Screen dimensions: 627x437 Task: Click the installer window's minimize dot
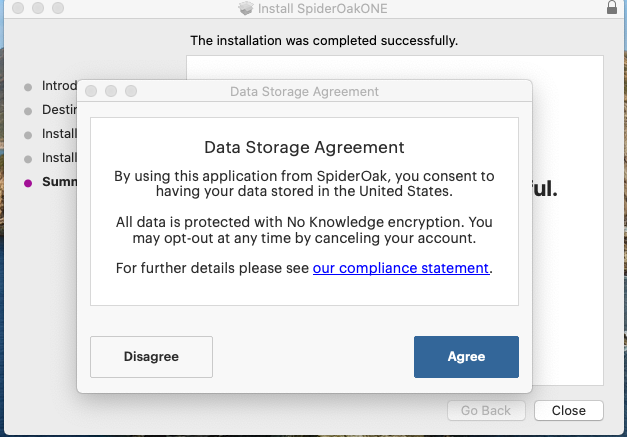pos(34,8)
